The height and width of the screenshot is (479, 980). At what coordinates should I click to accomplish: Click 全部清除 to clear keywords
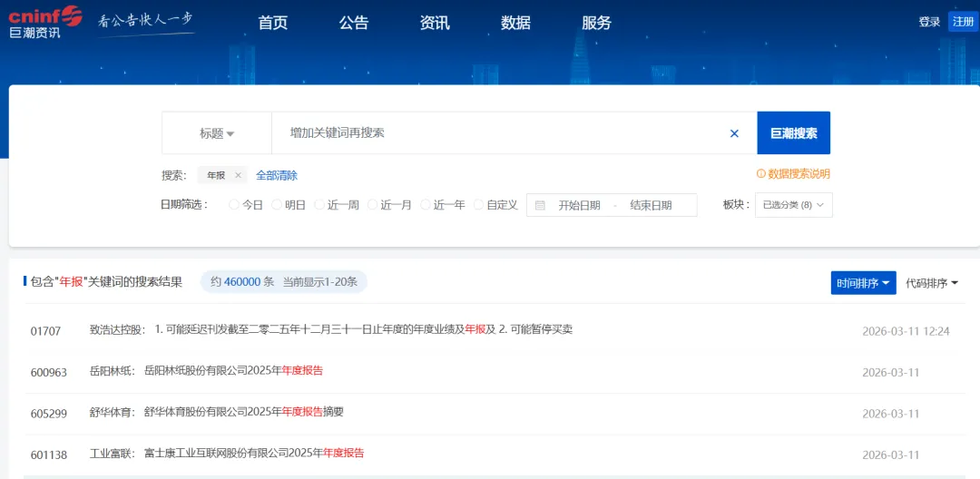[277, 175]
